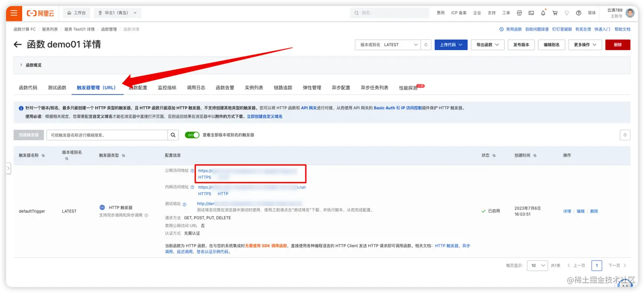Open the shopping cart icon
This screenshot has height=293, width=644.
(555, 13)
